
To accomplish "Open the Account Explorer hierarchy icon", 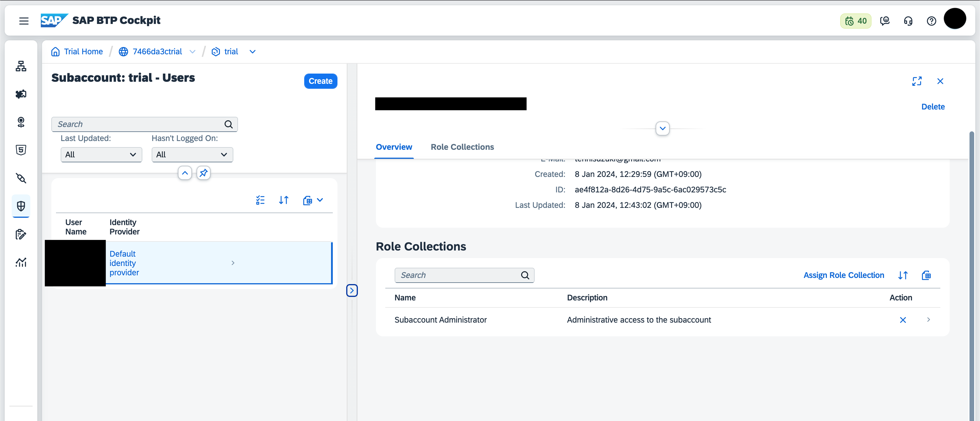I will point(21,66).
